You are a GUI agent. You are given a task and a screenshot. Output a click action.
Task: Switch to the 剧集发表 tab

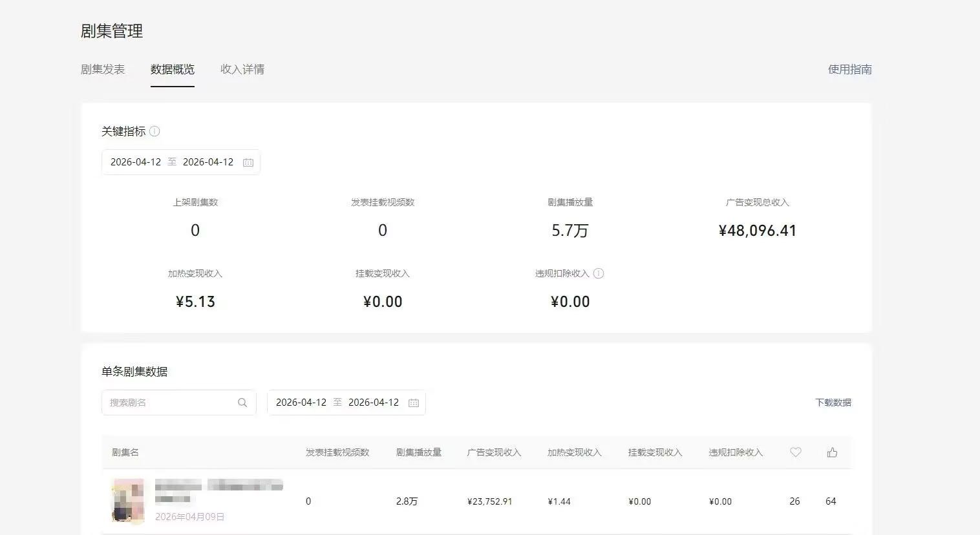(103, 69)
